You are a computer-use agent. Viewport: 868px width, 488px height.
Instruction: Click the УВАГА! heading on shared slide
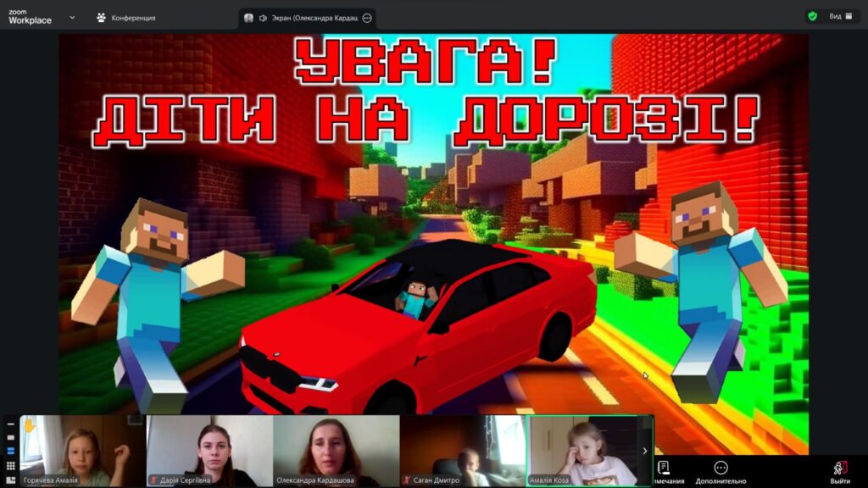click(x=426, y=61)
